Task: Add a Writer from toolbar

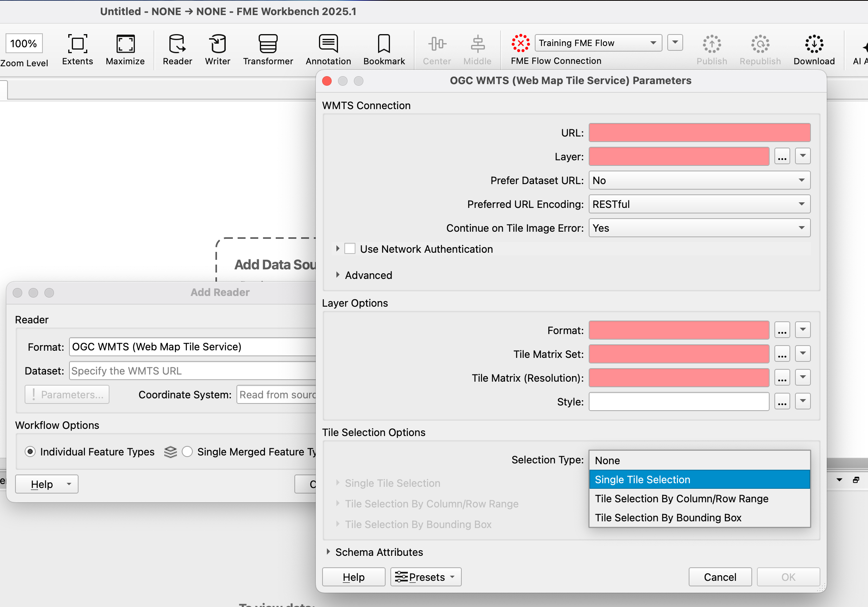Action: tap(217, 50)
